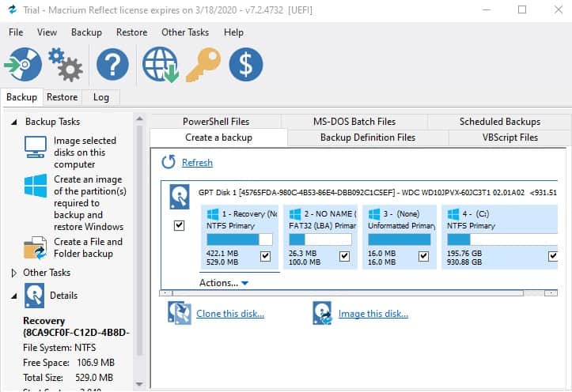The image size is (572, 392).
Task: Click the Macrium Reflect title bar logo
Action: tap(13, 9)
